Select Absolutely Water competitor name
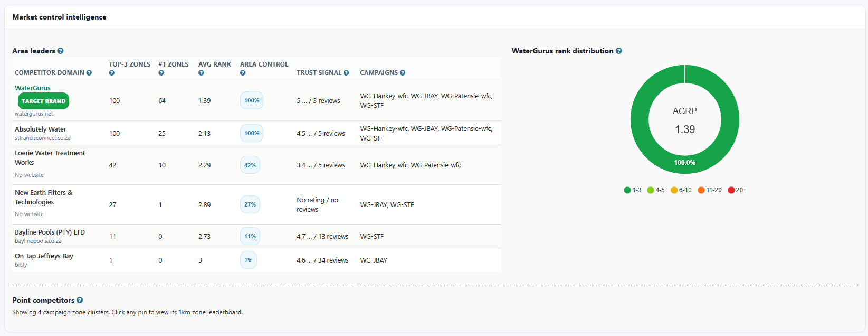 pyautogui.click(x=41, y=129)
